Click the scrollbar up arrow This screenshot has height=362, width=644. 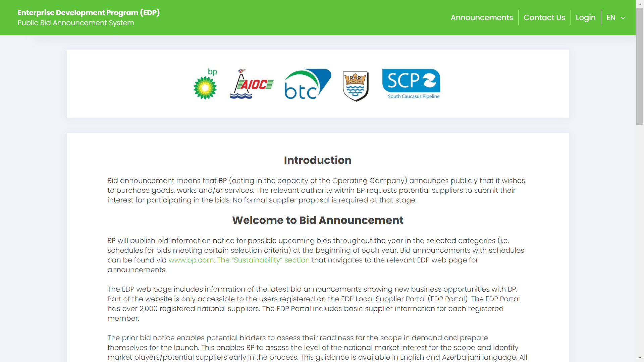640,4
